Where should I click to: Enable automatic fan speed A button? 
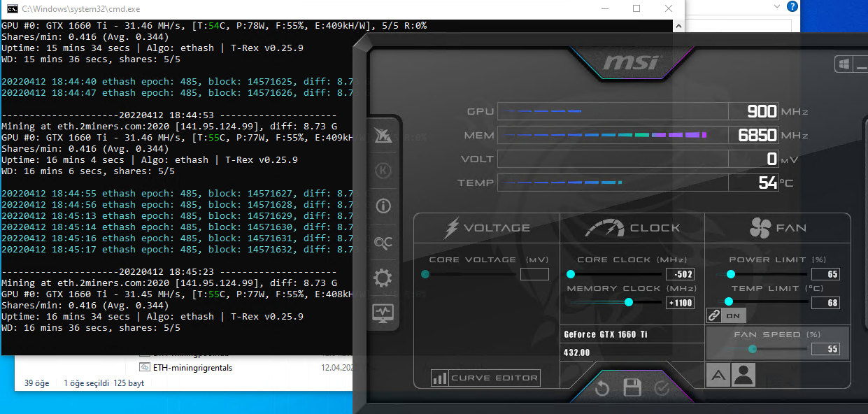tap(718, 376)
